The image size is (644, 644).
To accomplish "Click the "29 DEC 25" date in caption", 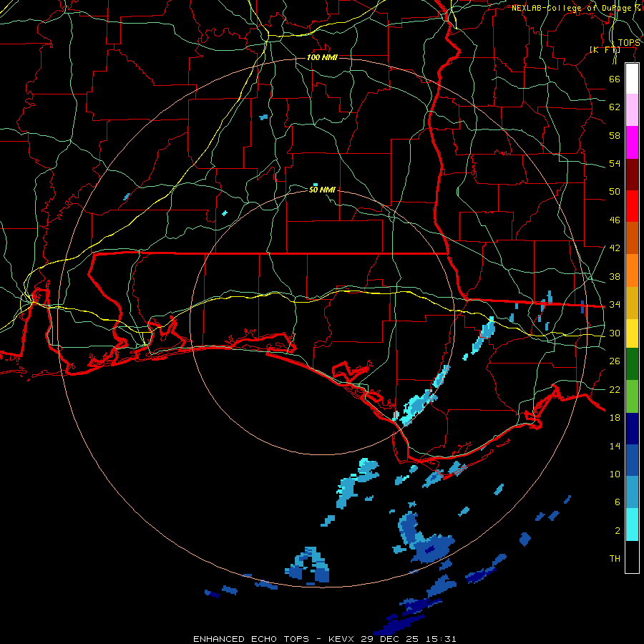I will 390,639.
